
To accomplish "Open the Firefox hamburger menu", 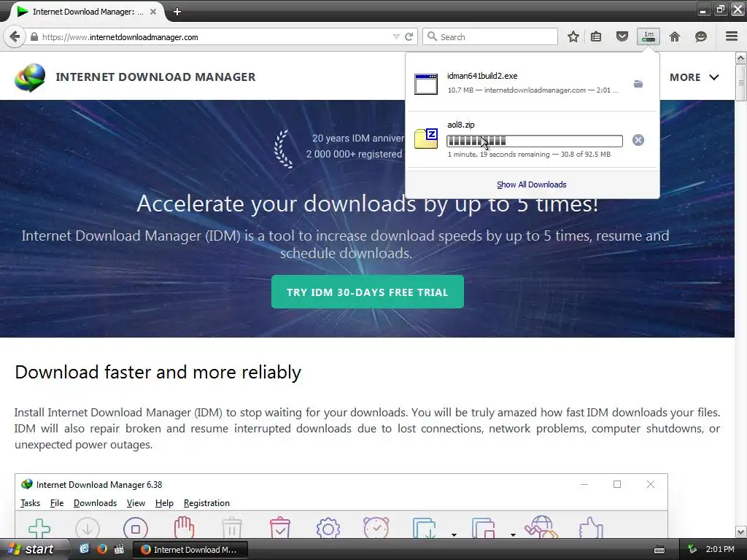I will coord(732,36).
